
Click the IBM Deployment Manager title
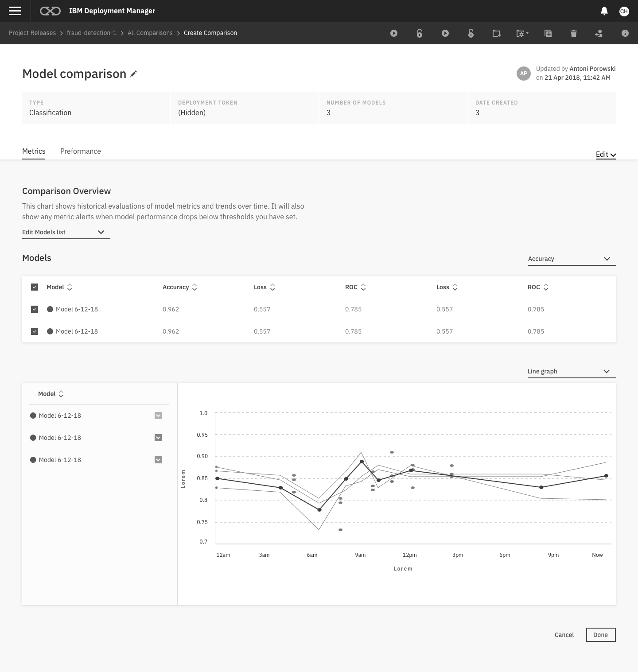[x=112, y=11]
